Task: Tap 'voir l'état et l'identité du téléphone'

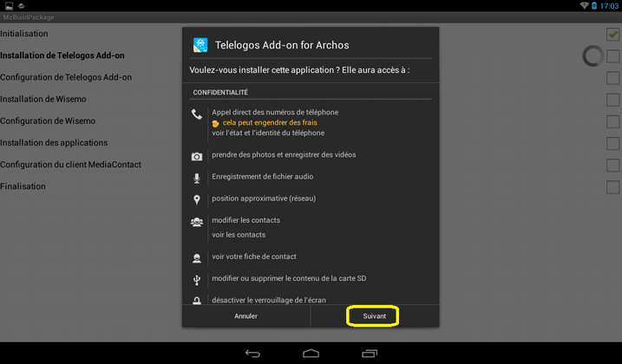Action: pos(268,133)
